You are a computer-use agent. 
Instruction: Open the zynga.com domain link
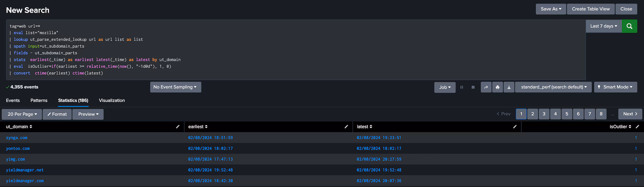[17, 138]
